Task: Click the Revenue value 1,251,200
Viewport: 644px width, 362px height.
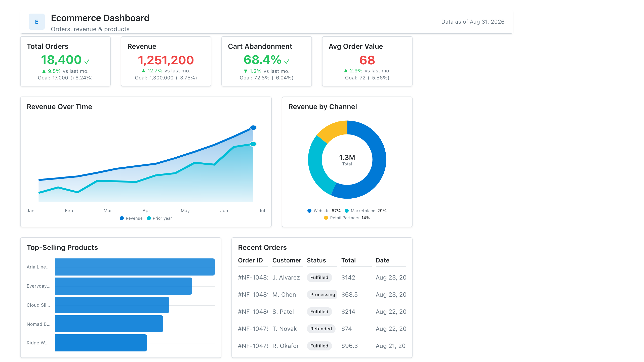Action: pyautogui.click(x=166, y=60)
